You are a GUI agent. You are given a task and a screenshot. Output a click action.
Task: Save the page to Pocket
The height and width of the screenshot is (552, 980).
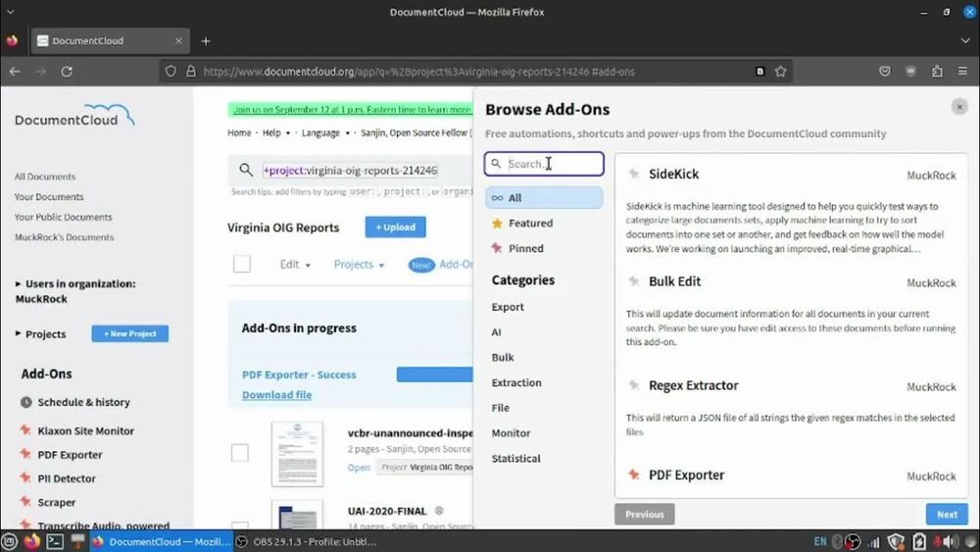tap(884, 72)
